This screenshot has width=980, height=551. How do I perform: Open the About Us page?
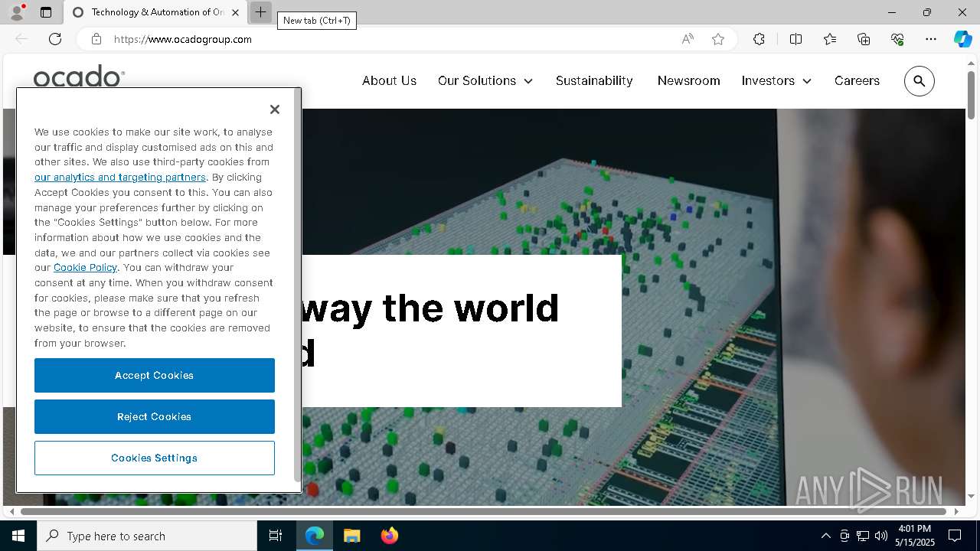click(389, 80)
